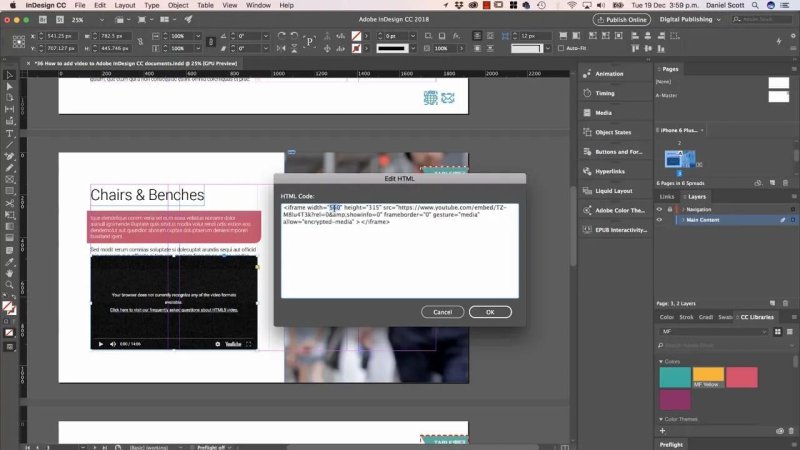Viewport: 800px width, 450px height.
Task: Select the Pen tool
Action: click(x=9, y=156)
